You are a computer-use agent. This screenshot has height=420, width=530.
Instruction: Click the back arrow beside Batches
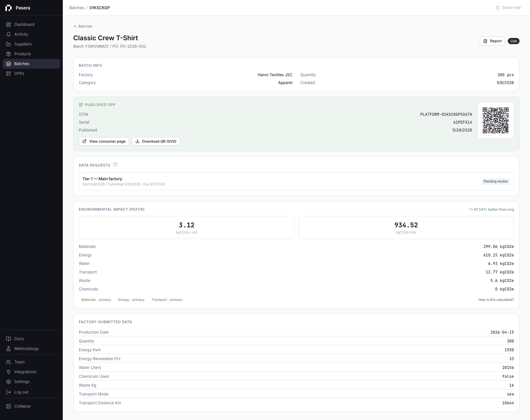coord(75,26)
